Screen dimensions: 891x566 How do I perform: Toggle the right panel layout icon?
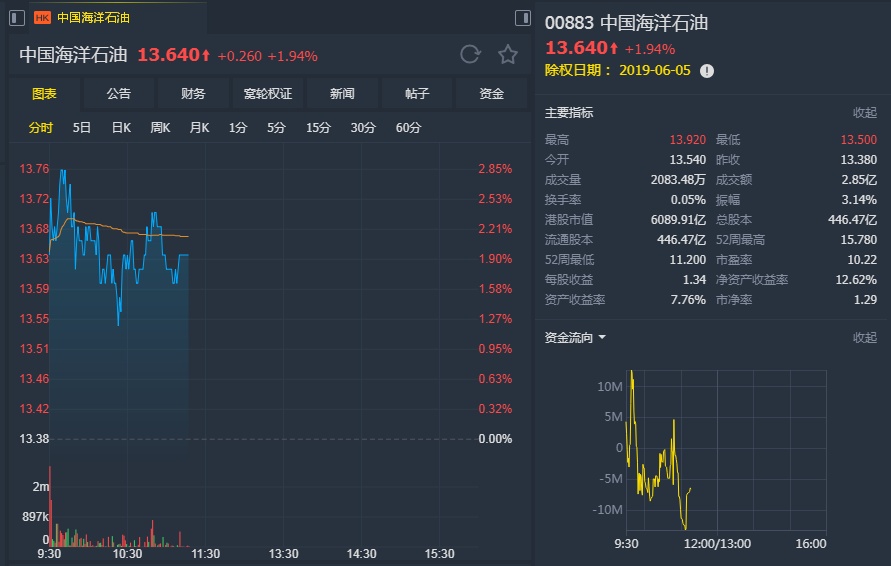pos(522,17)
